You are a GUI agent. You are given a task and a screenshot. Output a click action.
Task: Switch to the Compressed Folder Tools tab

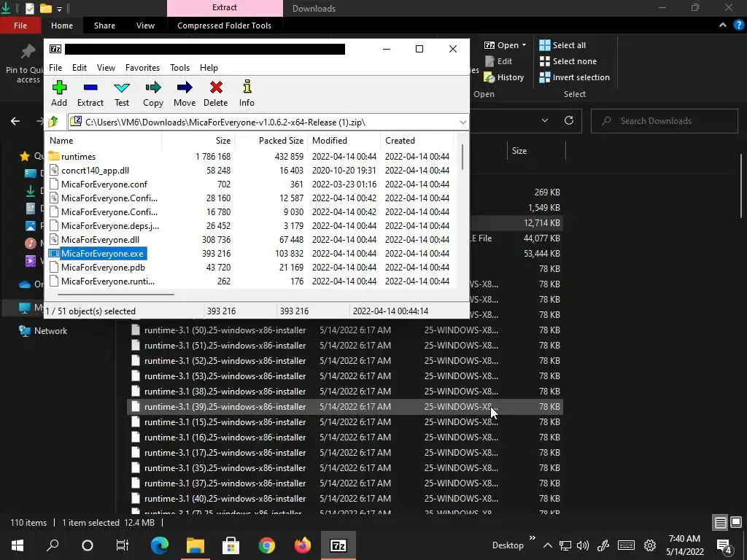coord(225,26)
